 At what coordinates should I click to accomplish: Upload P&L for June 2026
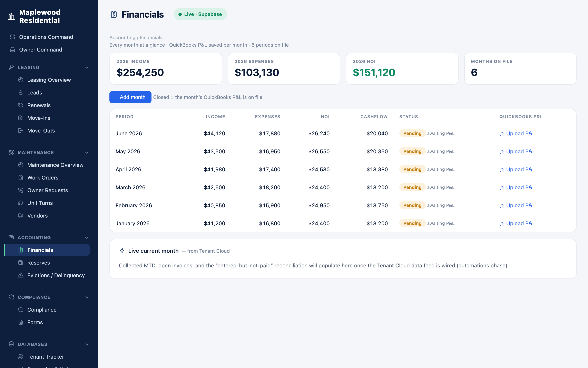(518, 133)
